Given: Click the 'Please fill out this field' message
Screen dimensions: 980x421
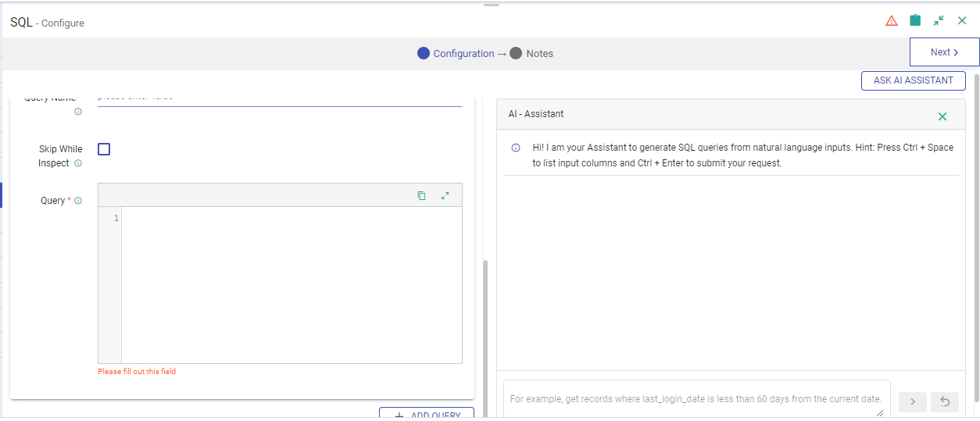Looking at the screenshot, I should coord(137,372).
